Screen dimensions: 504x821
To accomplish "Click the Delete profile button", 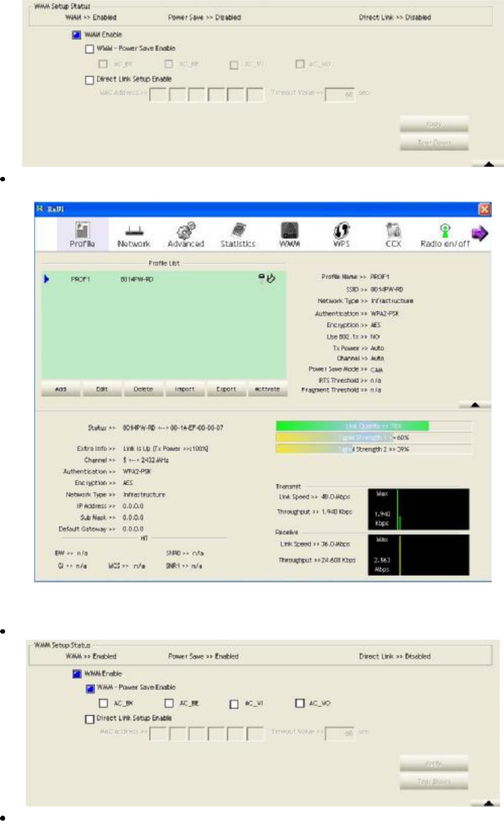I will (x=144, y=389).
